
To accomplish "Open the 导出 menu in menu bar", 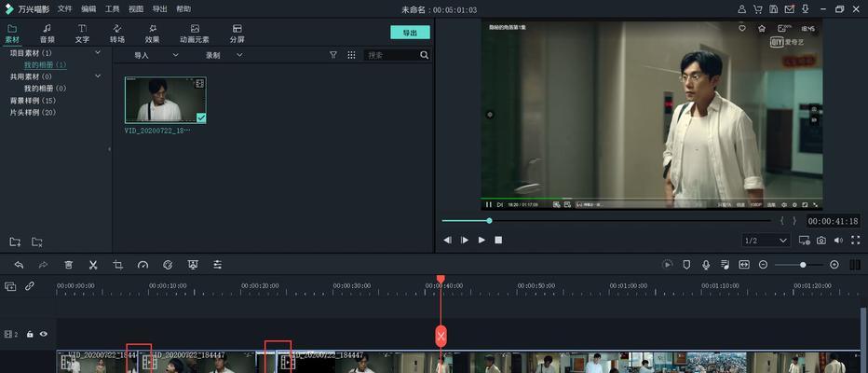I will 160,9.
